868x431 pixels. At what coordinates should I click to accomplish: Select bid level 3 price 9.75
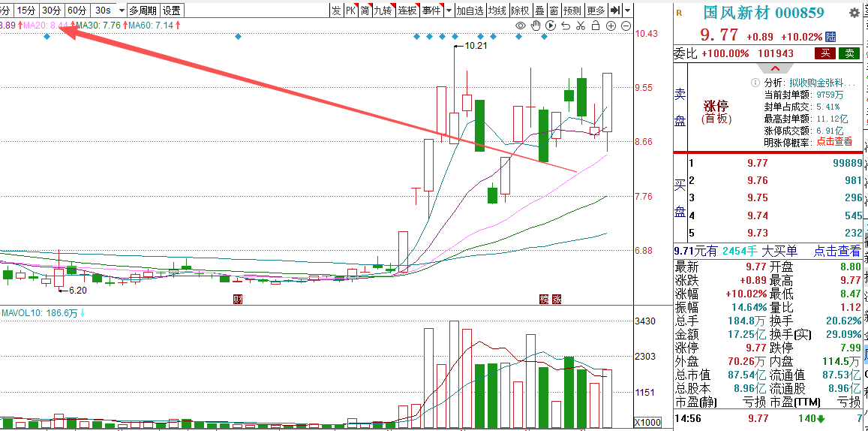[759, 198]
